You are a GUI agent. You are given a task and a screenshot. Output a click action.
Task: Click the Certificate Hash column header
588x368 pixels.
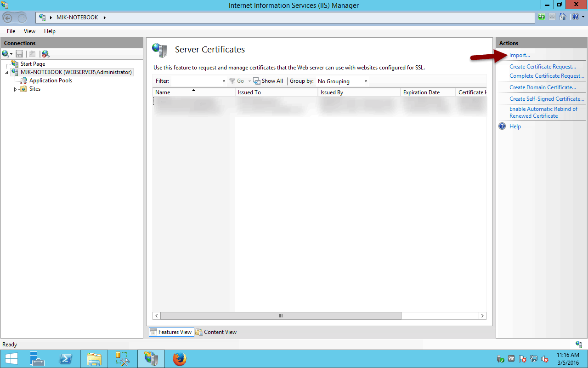pos(471,92)
